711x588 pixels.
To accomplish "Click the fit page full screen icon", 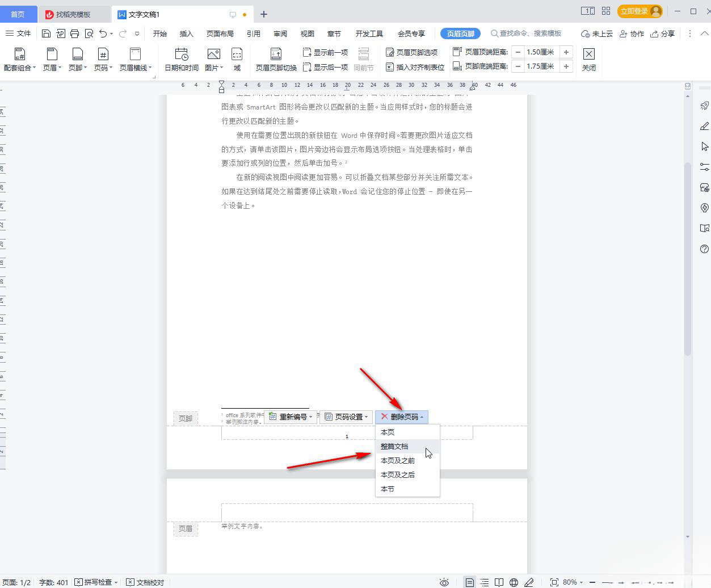I will click(x=554, y=582).
